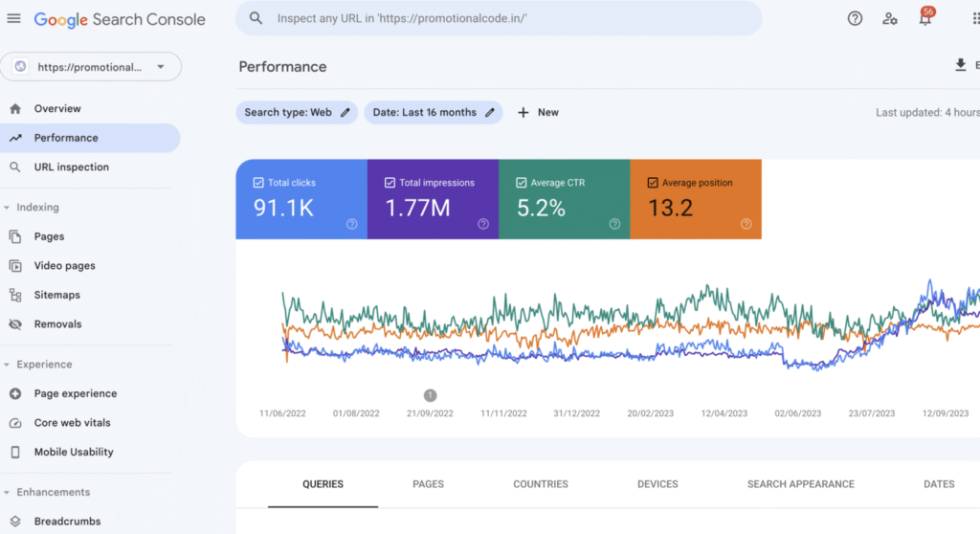The width and height of the screenshot is (980, 534).
Task: Click the Help question mark icon
Action: (x=855, y=19)
